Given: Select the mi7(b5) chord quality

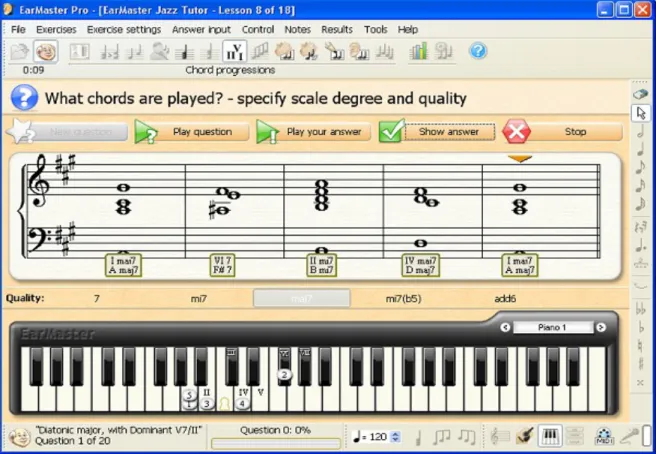Looking at the screenshot, I should [403, 299].
